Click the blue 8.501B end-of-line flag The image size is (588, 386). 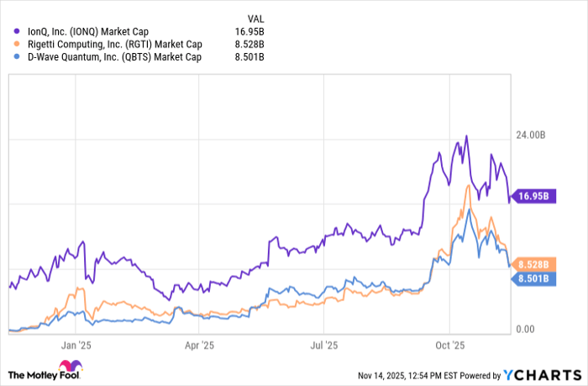click(533, 278)
